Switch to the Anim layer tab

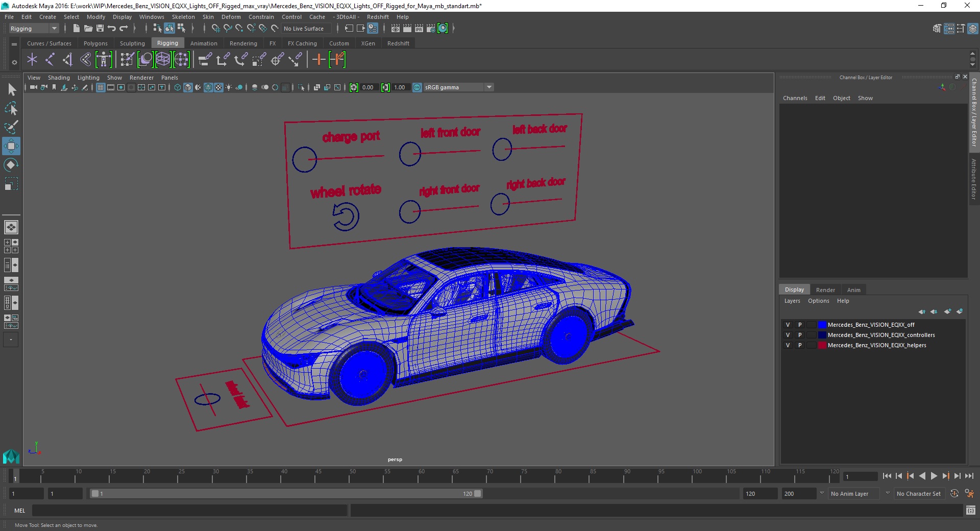point(853,289)
